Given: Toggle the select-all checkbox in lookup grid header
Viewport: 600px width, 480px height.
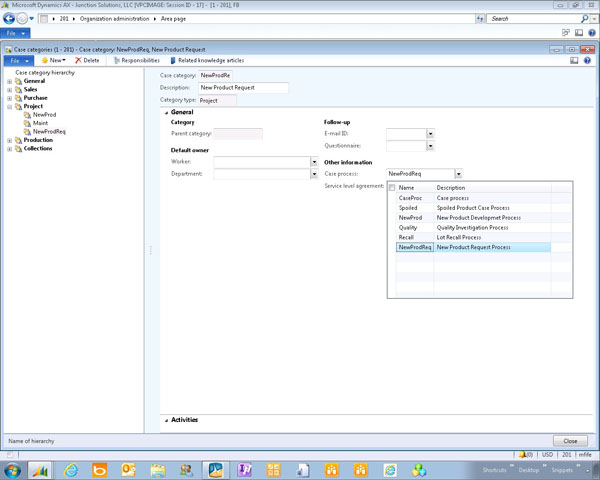Looking at the screenshot, I should click(x=391, y=187).
